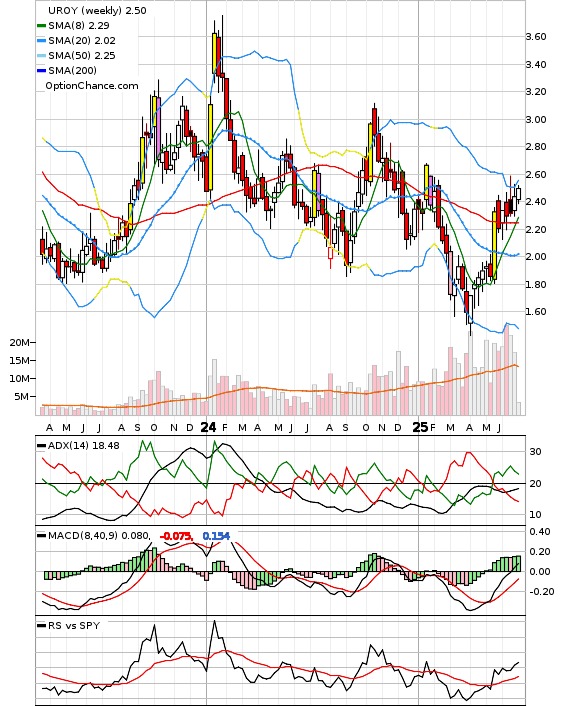Click the UROY (weekly) 2.50 title
The height and width of the screenshot is (706, 566).
click(97, 10)
